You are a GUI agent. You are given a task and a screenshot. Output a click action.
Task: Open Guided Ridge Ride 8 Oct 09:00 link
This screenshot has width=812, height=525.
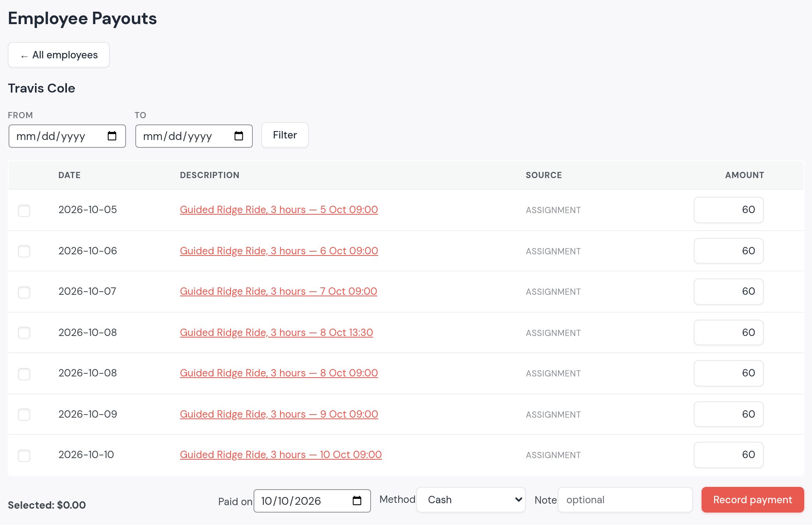(x=279, y=373)
